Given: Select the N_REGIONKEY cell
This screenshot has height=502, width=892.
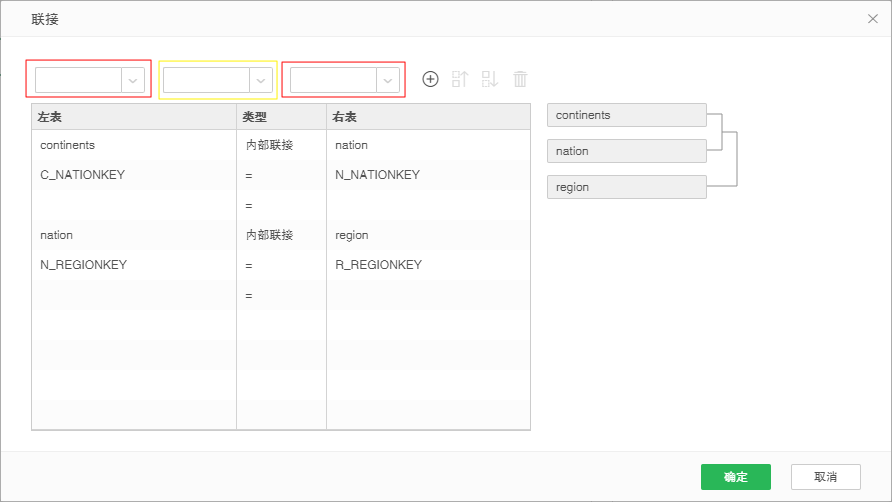Looking at the screenshot, I should coord(83,265).
